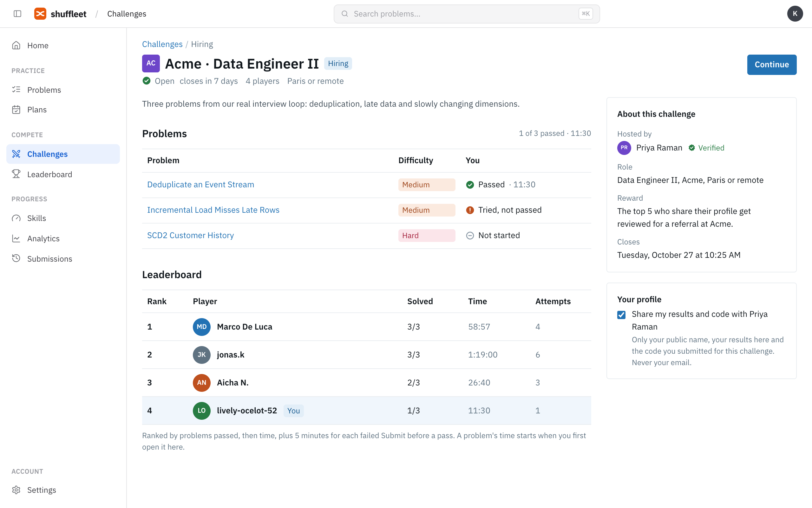Click the 58:57 time cell
Viewport: 812px width, 508px height.
[479, 327]
